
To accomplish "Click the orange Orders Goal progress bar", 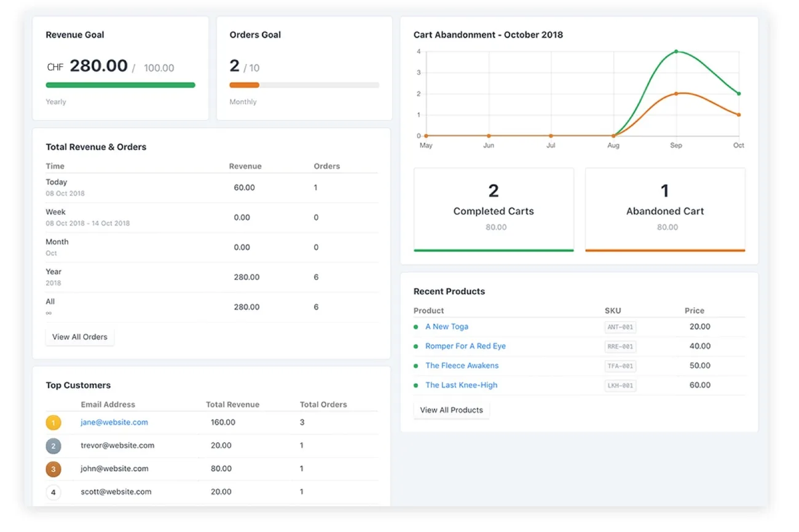I will pos(245,85).
